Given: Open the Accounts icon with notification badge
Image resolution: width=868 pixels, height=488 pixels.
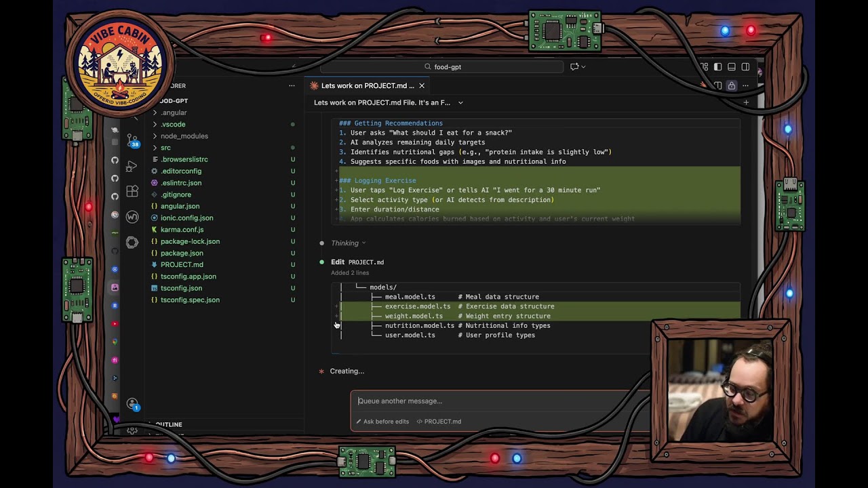Looking at the screenshot, I should [133, 405].
